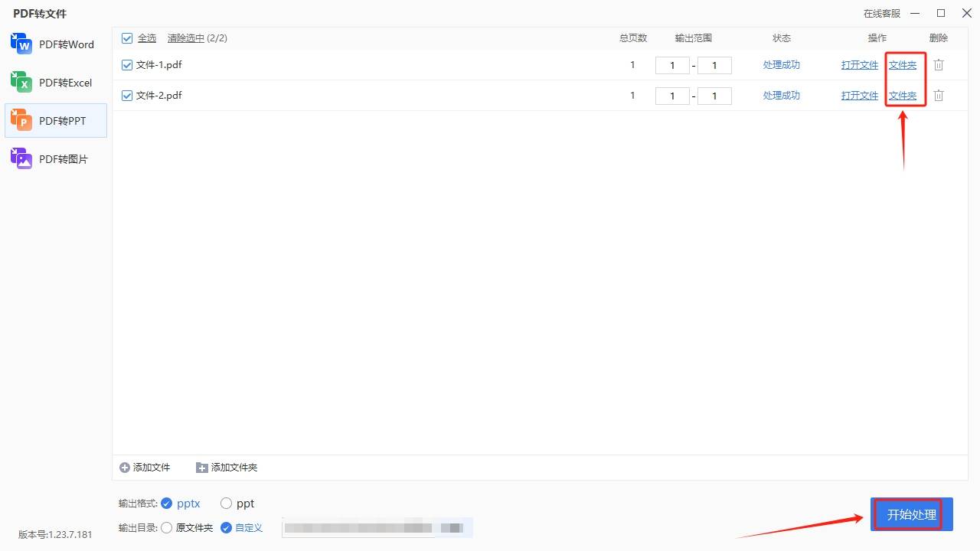Screen dimensions: 980x551
Task: Switch to the PDF转Word conversion icon
Action: click(x=21, y=44)
